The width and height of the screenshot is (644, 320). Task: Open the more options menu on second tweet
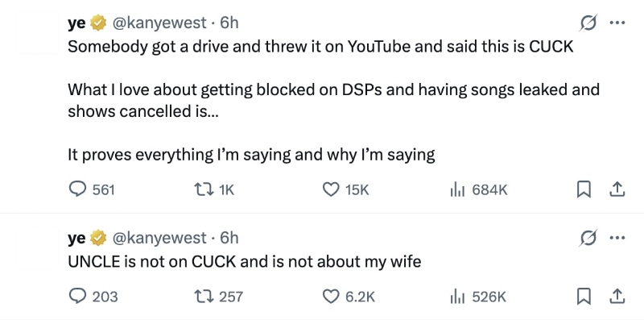tap(617, 238)
